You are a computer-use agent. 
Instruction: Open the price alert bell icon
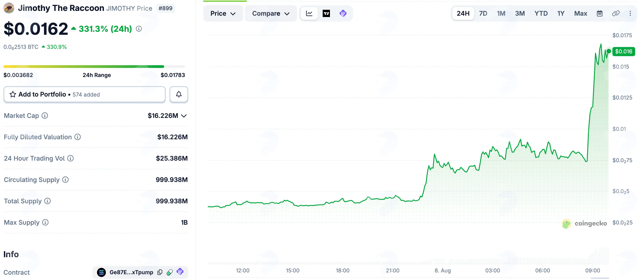[x=178, y=94]
